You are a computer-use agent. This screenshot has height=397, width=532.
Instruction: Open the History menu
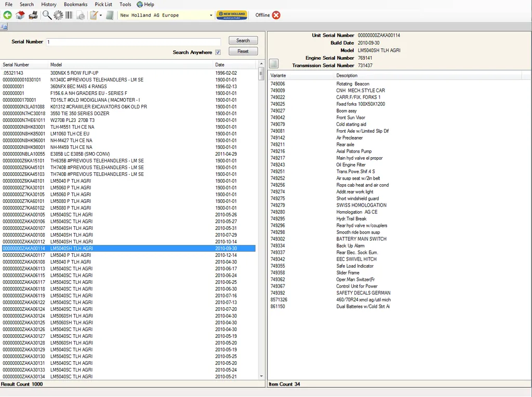tap(49, 4)
